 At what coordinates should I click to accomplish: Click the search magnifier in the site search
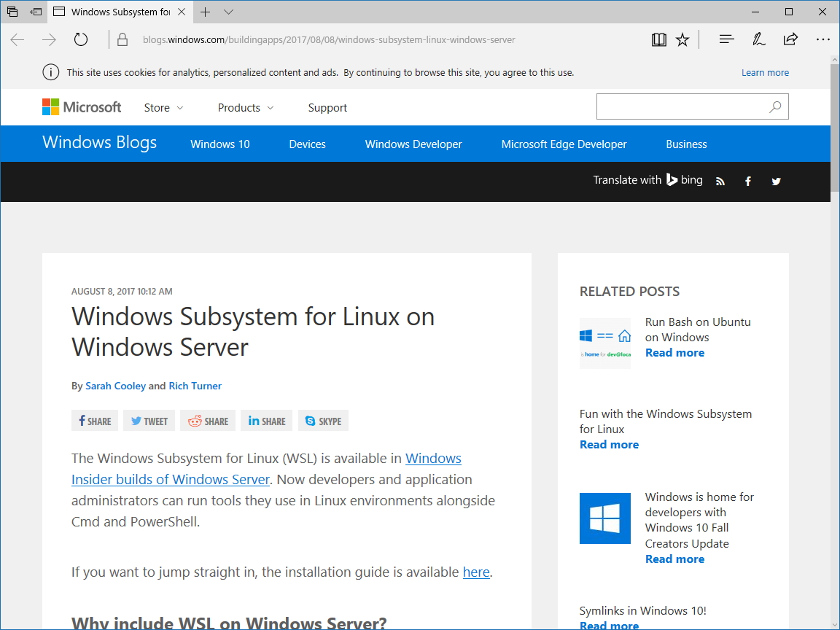(x=774, y=106)
